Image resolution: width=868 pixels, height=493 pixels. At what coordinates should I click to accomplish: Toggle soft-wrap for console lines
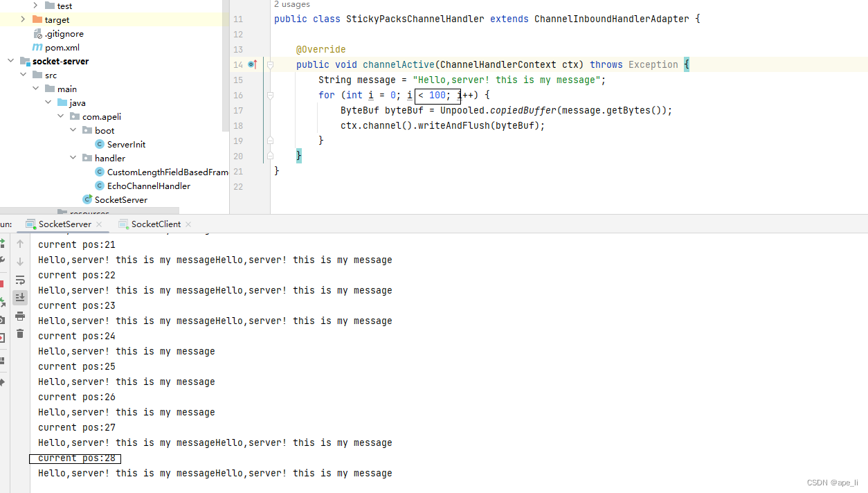19,279
